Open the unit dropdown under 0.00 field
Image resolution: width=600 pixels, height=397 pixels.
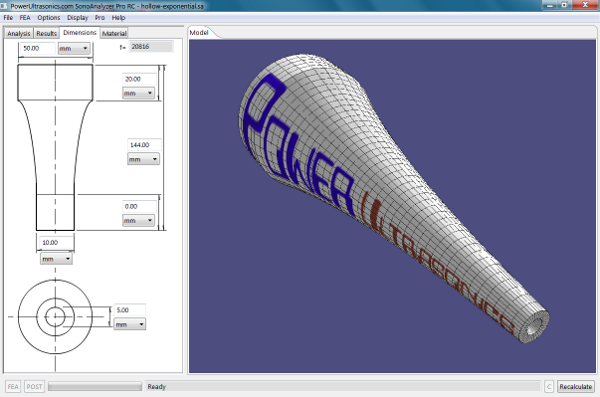[x=138, y=221]
